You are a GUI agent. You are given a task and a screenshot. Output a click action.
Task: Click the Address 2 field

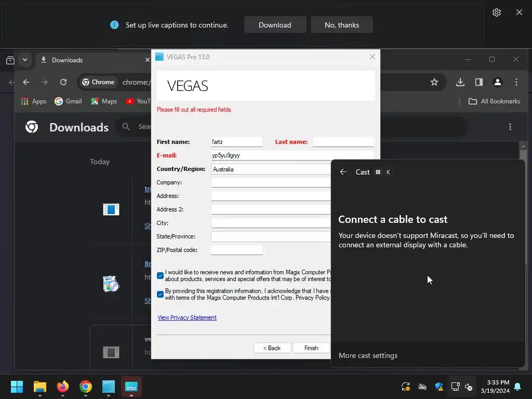click(271, 209)
